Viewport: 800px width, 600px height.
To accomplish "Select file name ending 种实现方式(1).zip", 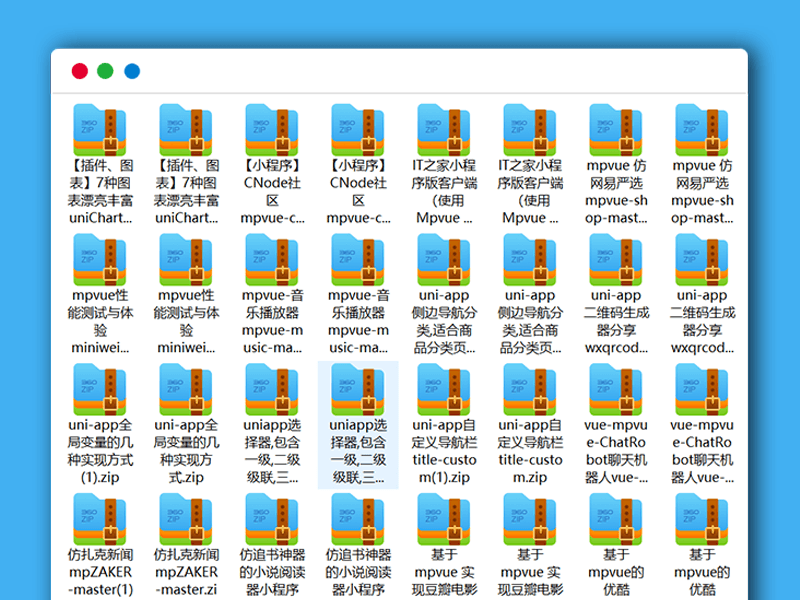I will [100, 451].
